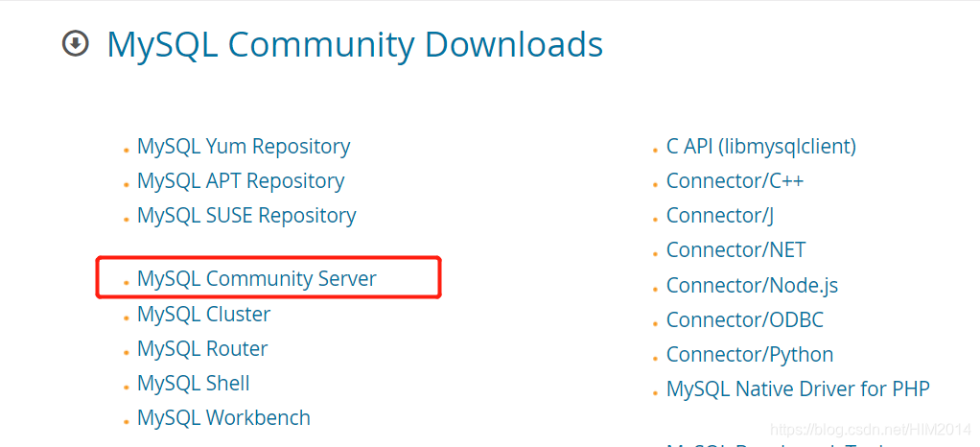Open the Connector/Node.js link
980x447 pixels.
point(752,286)
